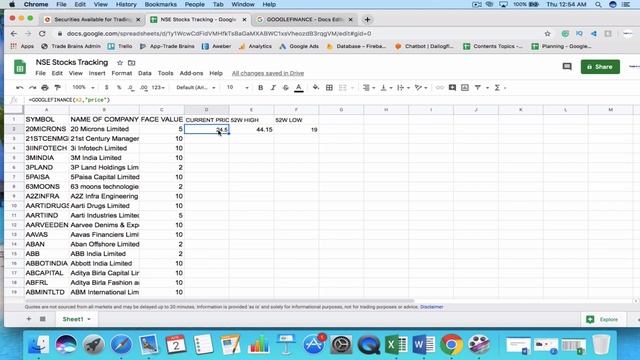
Task: Select the cell 3M India Limited
Action: (x=104, y=158)
